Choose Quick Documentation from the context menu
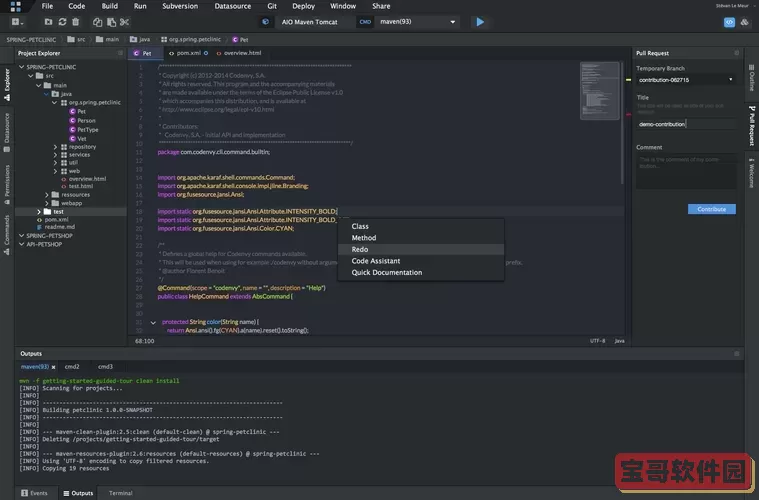 point(421,273)
